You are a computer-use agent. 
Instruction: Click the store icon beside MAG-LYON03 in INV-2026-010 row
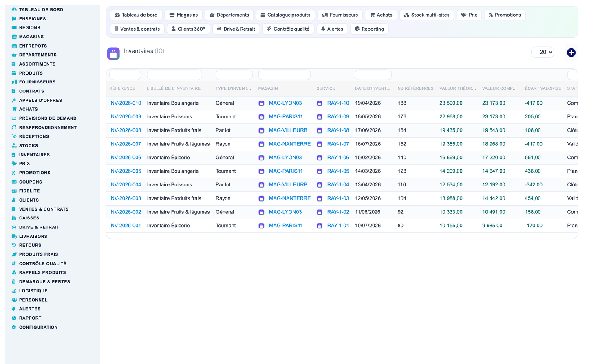tap(261, 103)
